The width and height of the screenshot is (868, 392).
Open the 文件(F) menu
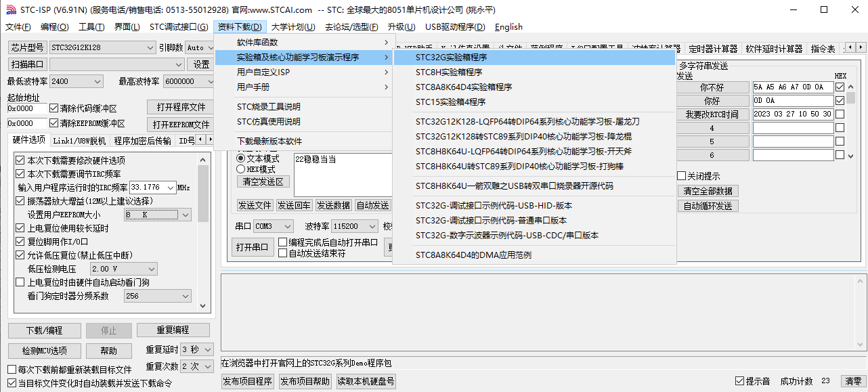18,27
